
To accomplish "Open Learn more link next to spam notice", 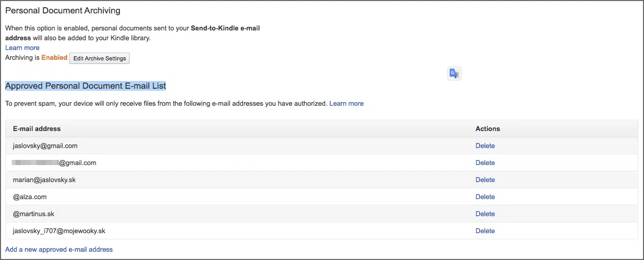I will (346, 104).
